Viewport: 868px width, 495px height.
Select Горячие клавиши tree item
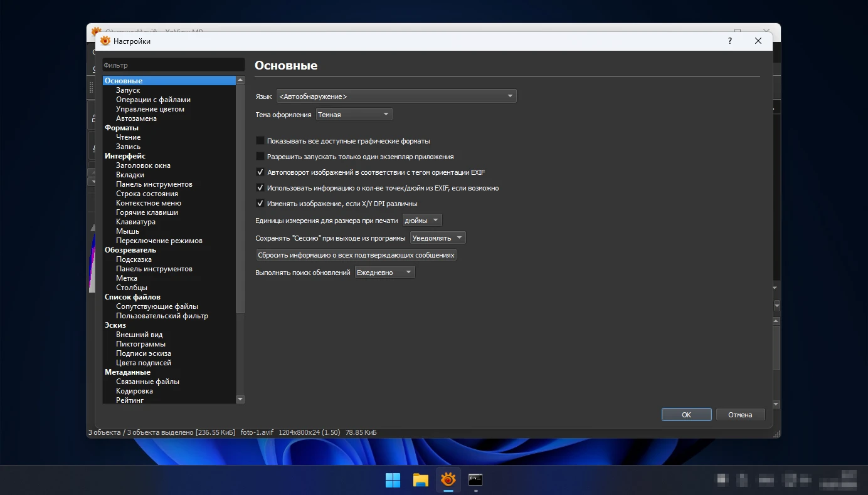pos(147,212)
